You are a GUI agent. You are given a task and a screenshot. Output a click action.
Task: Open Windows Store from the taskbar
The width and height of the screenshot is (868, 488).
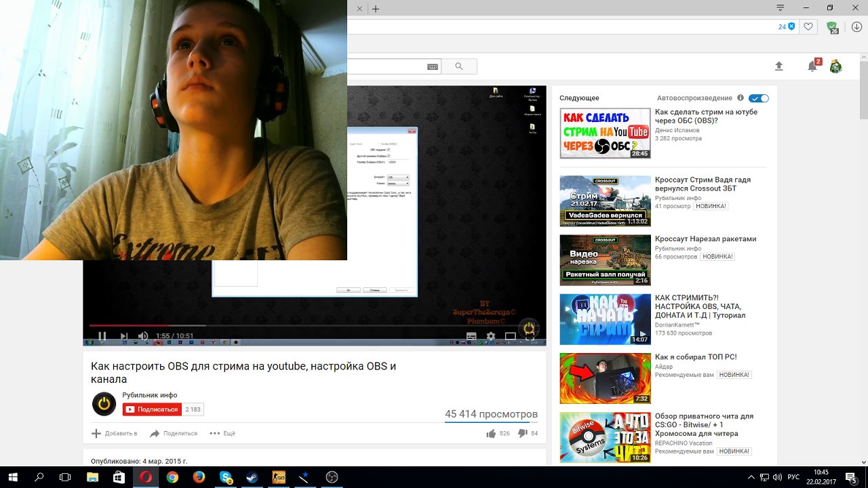[x=119, y=477]
